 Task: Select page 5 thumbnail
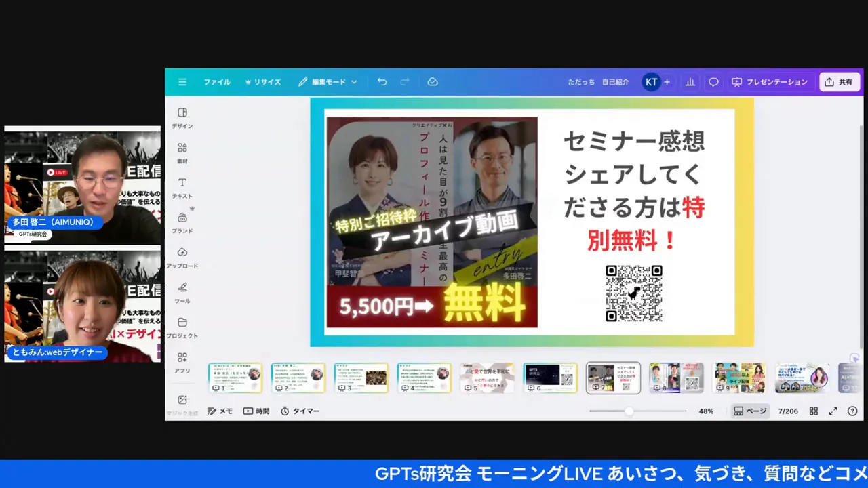[487, 378]
